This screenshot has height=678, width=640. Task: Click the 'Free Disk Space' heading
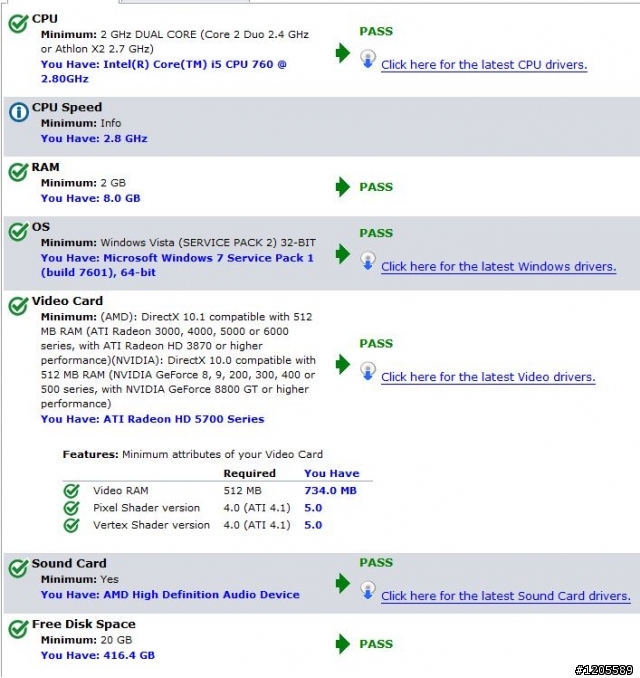click(x=83, y=624)
